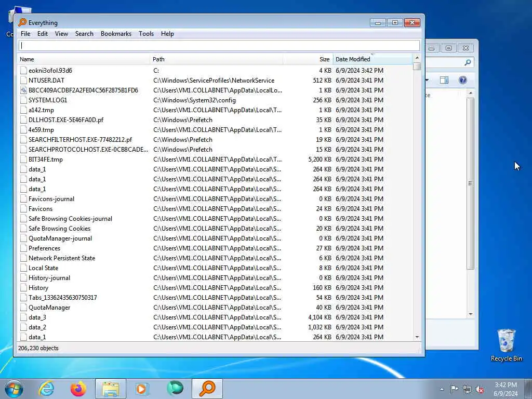The height and width of the screenshot is (399, 532).
Task: Sort results by Name column header
Action: [x=84, y=59]
